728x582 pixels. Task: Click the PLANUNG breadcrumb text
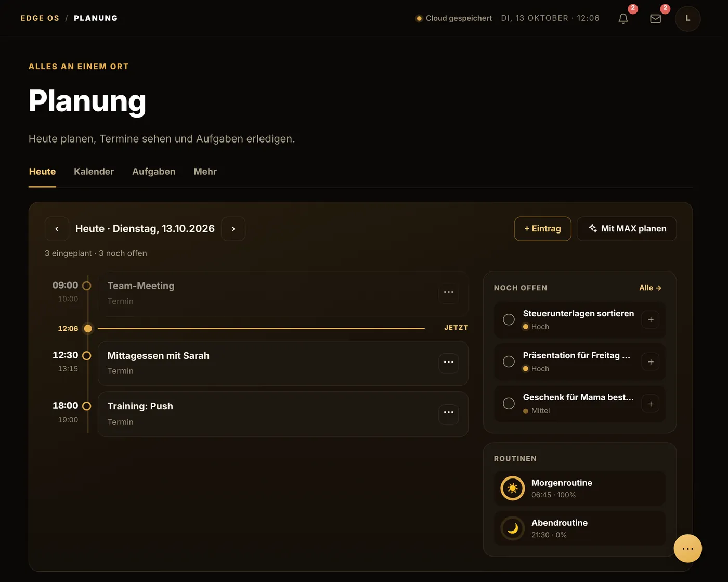[96, 18]
